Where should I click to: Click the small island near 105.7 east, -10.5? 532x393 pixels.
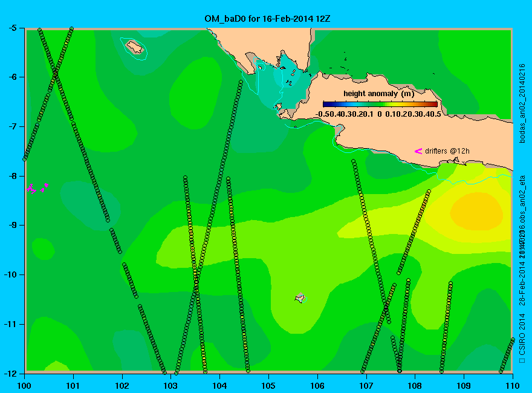300,298
